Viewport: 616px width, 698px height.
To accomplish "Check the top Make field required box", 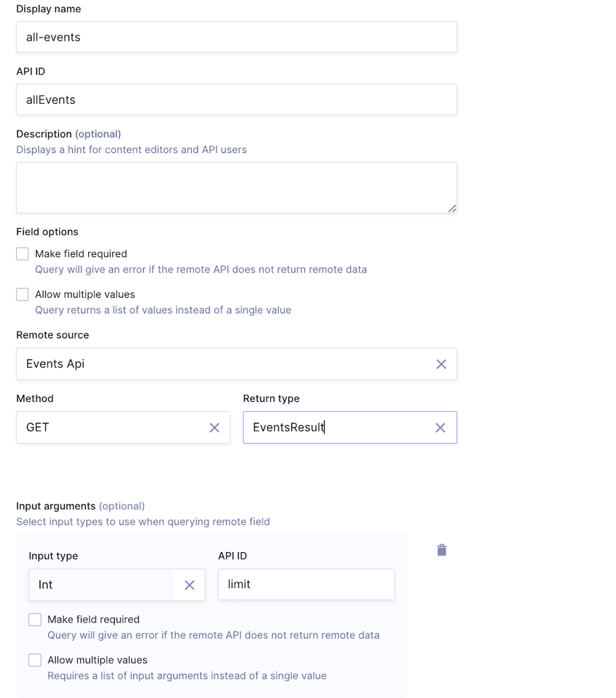I will 23,254.
